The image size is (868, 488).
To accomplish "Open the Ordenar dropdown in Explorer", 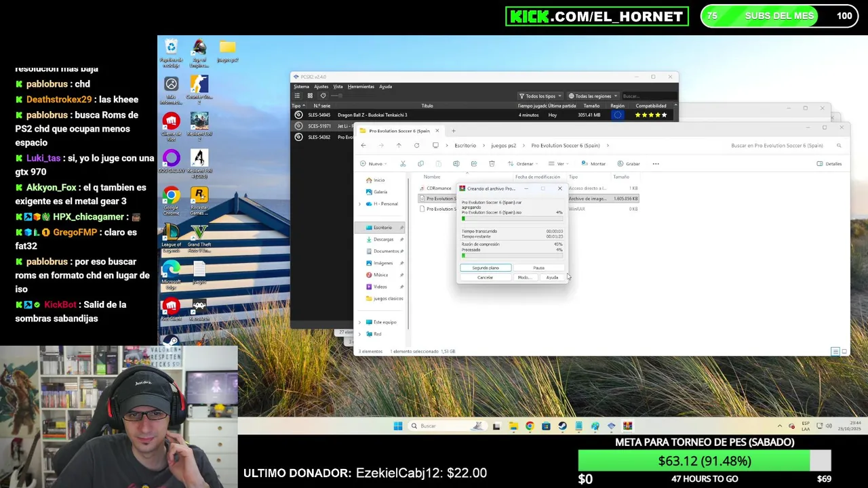I will click(x=522, y=163).
